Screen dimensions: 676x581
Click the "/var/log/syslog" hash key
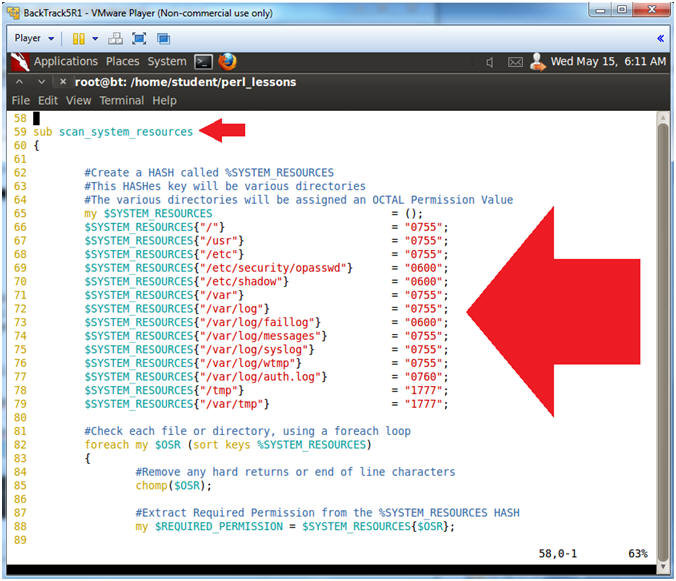pos(254,350)
